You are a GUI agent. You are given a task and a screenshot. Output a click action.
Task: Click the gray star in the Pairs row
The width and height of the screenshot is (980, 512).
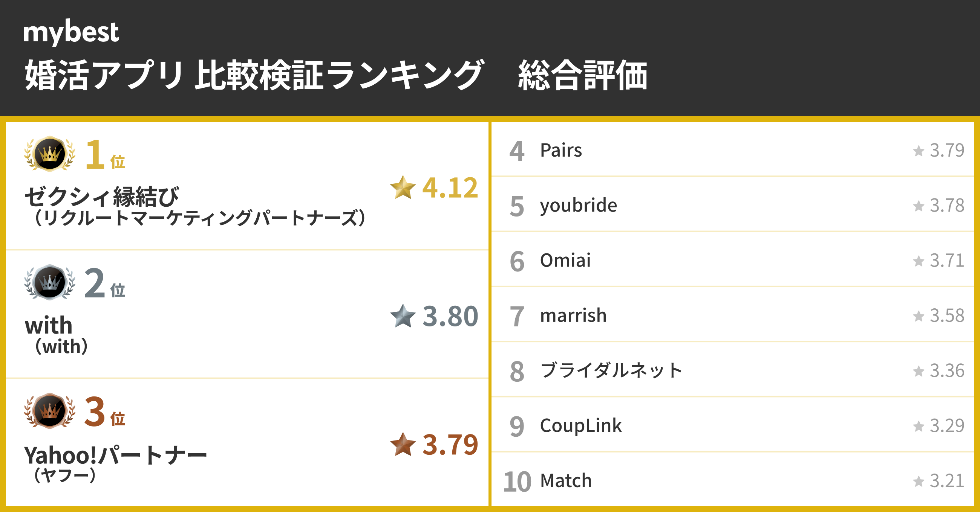(x=918, y=151)
